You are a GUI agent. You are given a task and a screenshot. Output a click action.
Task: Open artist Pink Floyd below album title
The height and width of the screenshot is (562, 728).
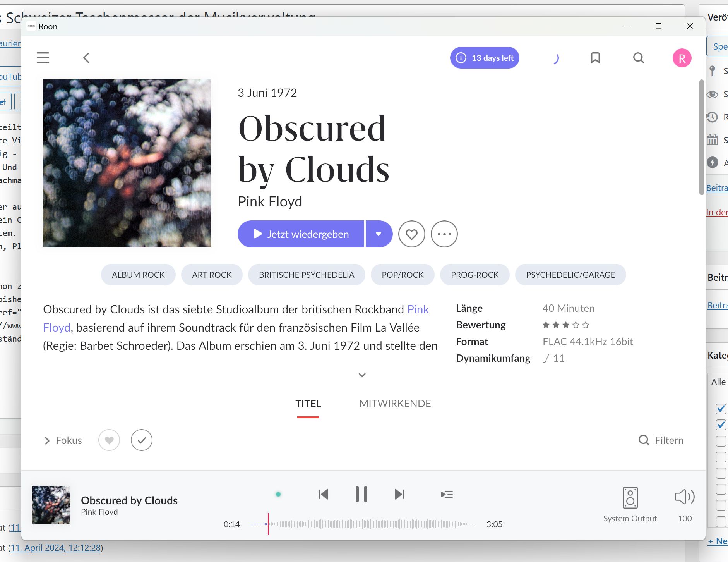(x=270, y=202)
